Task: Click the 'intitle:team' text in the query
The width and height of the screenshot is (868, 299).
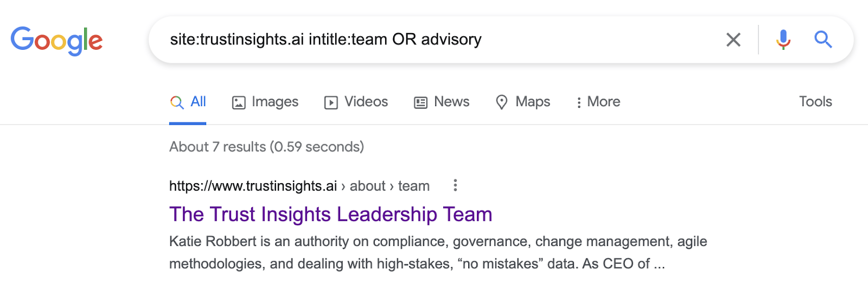Action: [x=348, y=40]
